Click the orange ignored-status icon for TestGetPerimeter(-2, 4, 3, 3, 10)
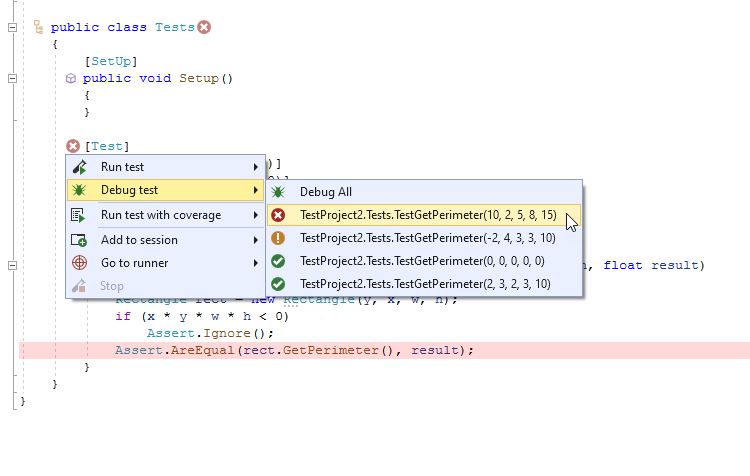750x476 pixels. (278, 238)
